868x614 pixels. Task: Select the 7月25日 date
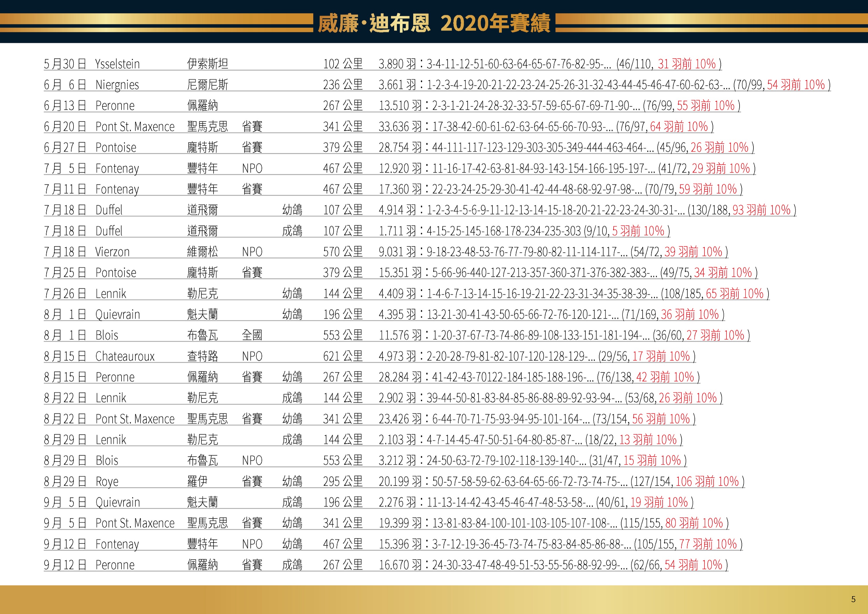[65, 272]
